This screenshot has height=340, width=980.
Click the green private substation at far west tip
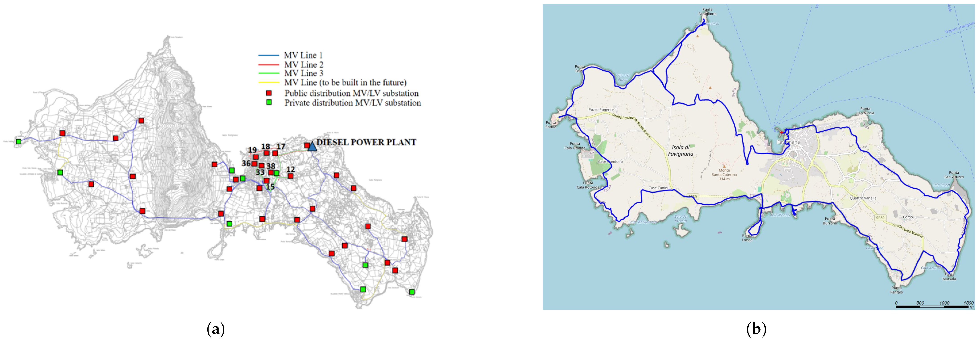19,142
